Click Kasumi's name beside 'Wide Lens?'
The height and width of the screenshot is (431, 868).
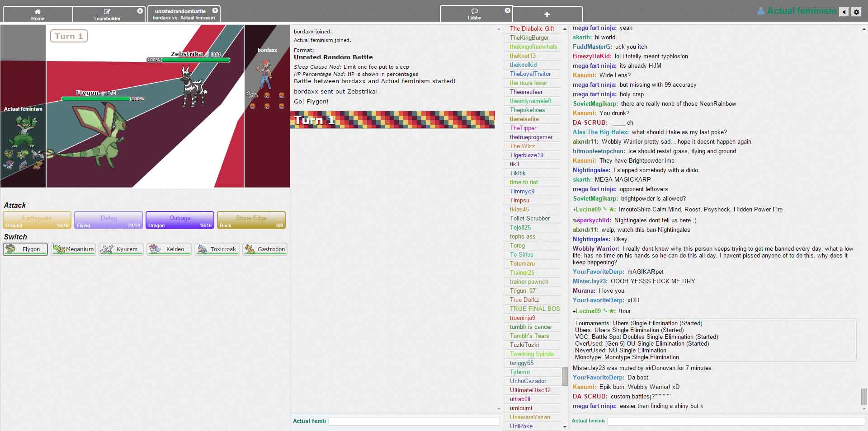(x=584, y=75)
